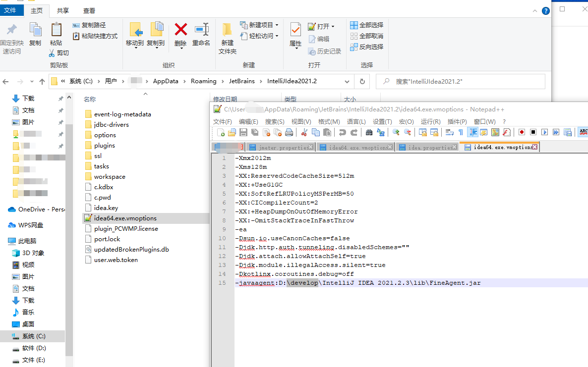Click Stop Recording macro square icon
The image size is (588, 367).
click(x=533, y=132)
